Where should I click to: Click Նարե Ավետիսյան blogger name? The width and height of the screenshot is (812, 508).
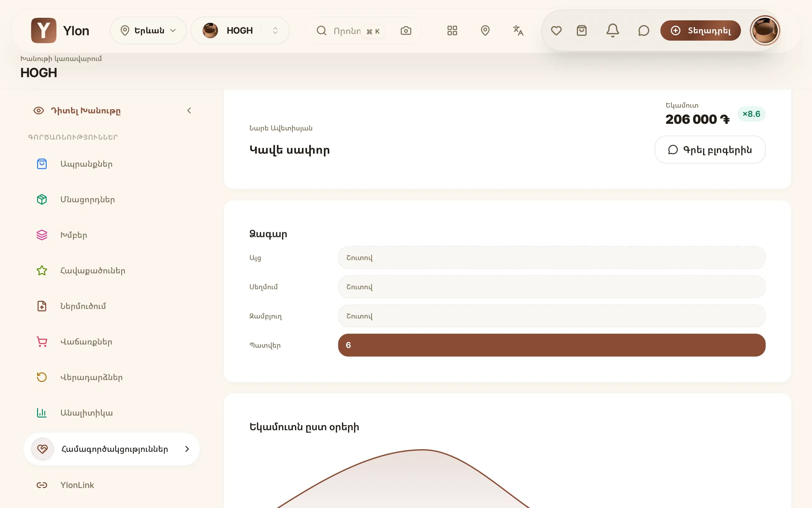pos(281,128)
